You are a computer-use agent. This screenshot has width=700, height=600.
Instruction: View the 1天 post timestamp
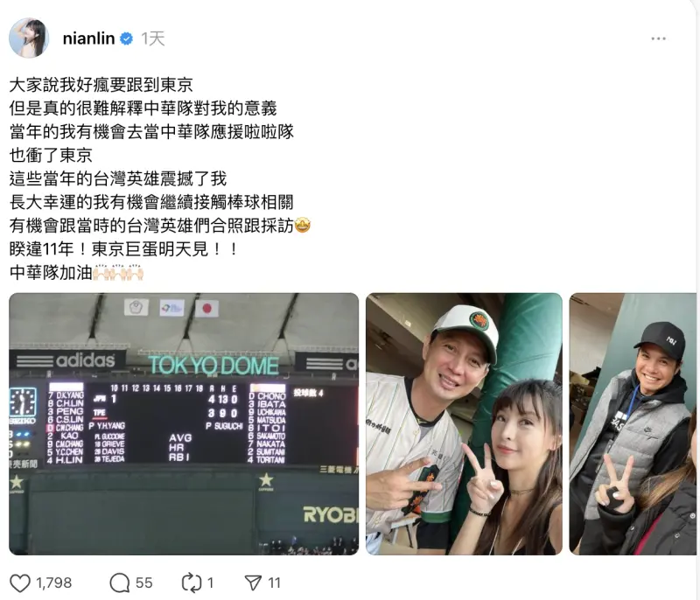153,38
